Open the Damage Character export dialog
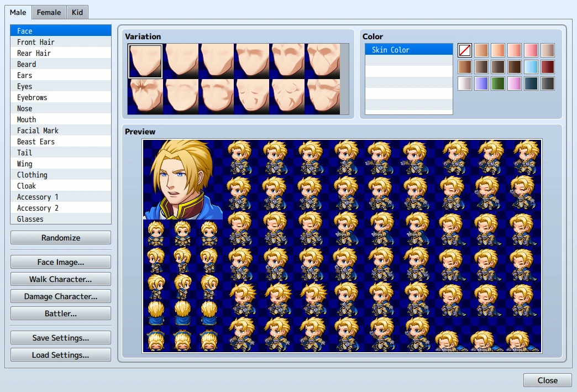The image size is (577, 392). tap(60, 296)
